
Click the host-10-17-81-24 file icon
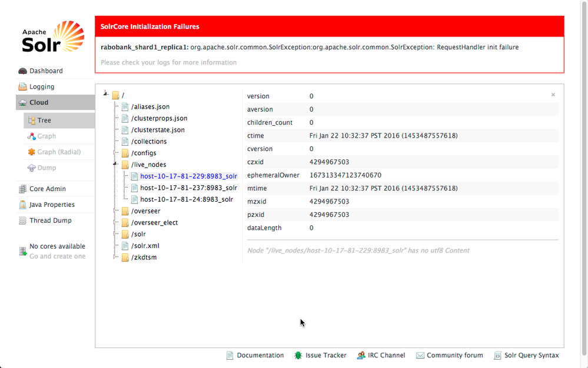click(134, 199)
